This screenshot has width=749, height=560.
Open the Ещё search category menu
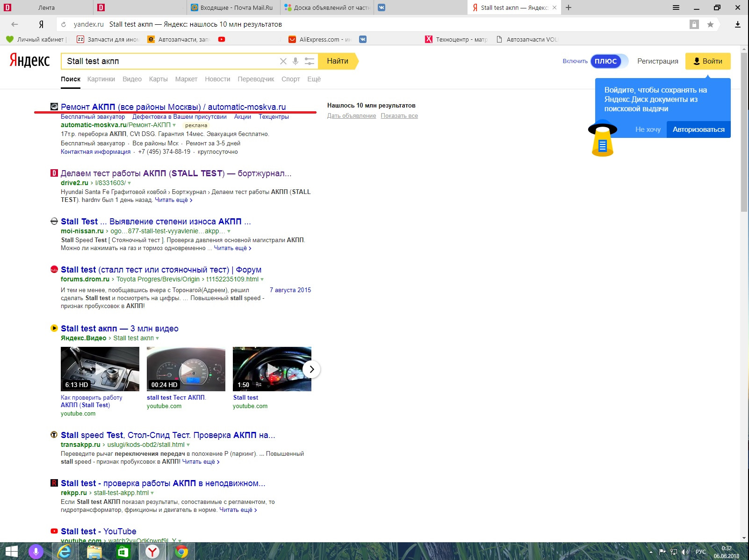(314, 79)
